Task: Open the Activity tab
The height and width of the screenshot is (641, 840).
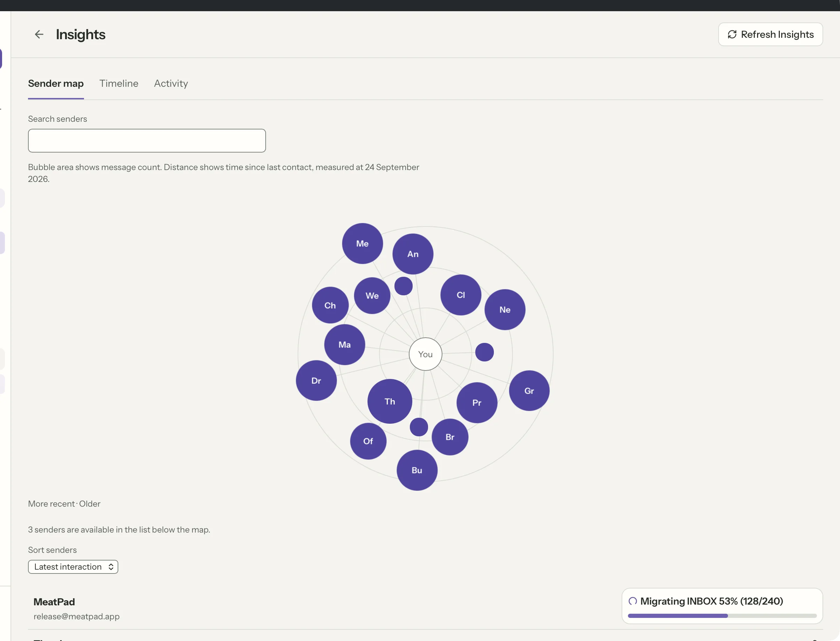Action: coord(170,83)
